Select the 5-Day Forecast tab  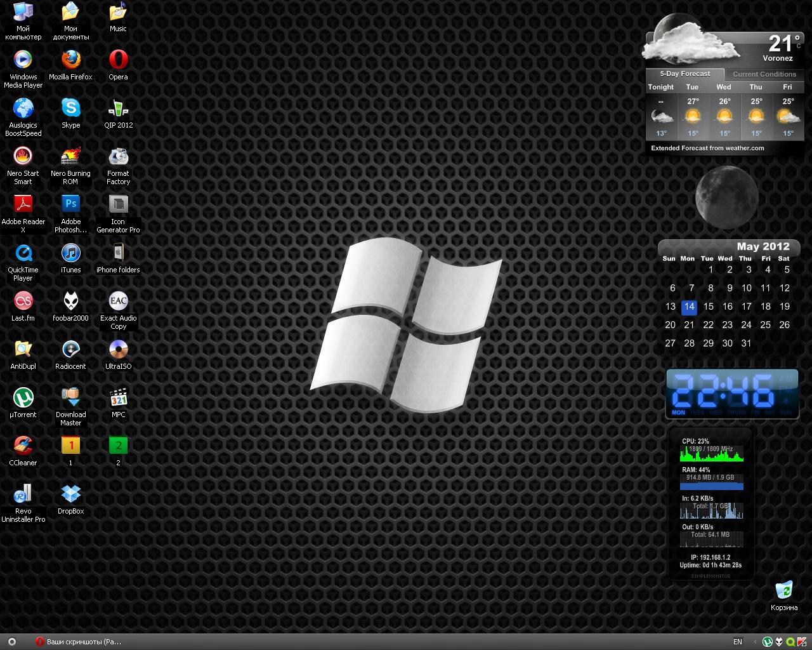click(x=684, y=74)
